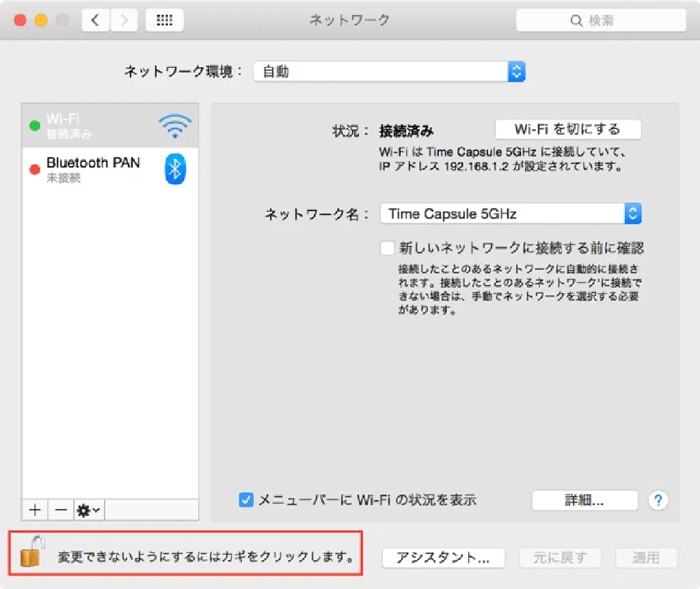700x589 pixels.
Task: Click the Wi-Fi signal icon in sidebar
Action: pos(175,126)
